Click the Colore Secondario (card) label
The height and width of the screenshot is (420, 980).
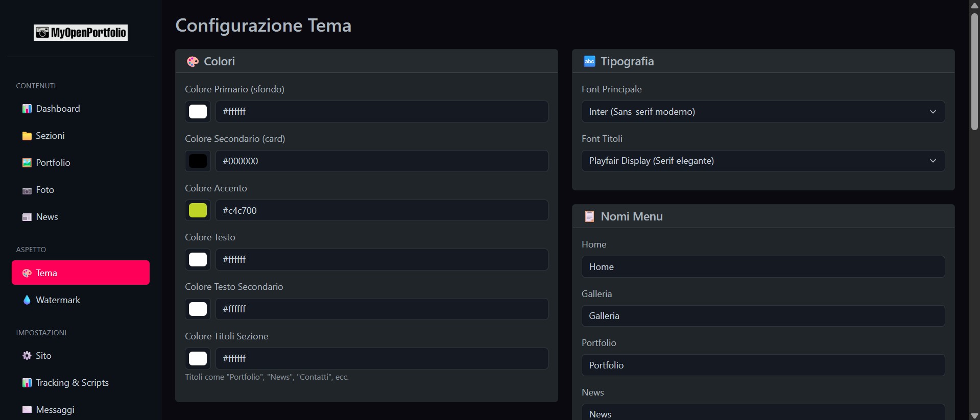pos(235,139)
